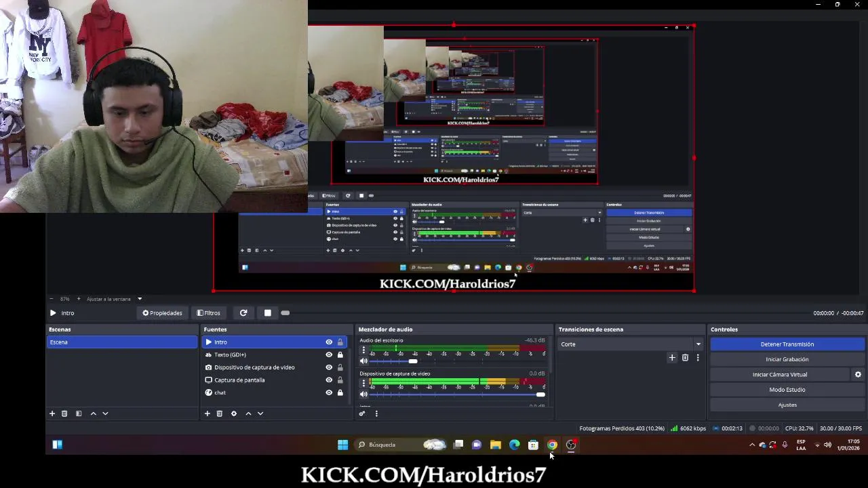Add a new scene
The width and height of the screenshot is (868, 488).
click(x=52, y=413)
